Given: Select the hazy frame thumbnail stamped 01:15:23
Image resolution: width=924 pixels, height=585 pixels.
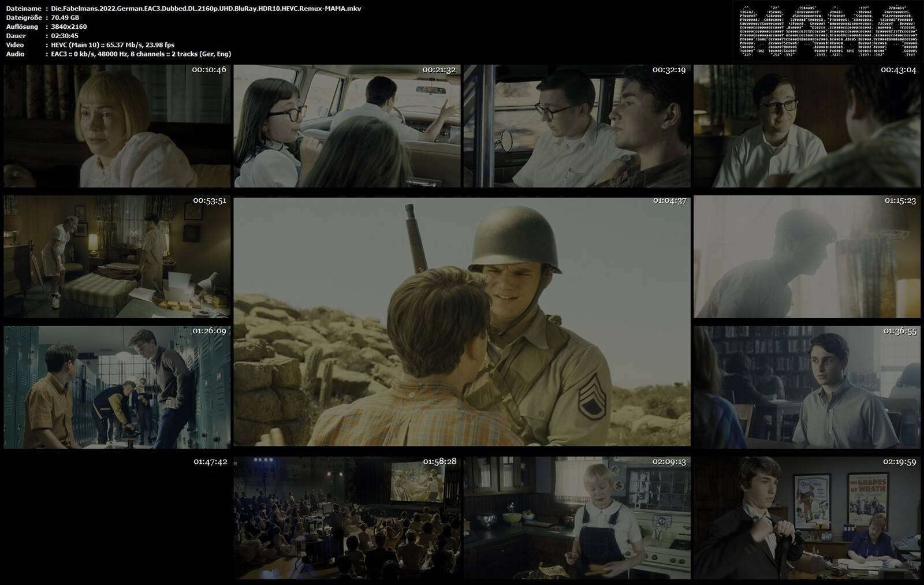Looking at the screenshot, I should [x=807, y=256].
